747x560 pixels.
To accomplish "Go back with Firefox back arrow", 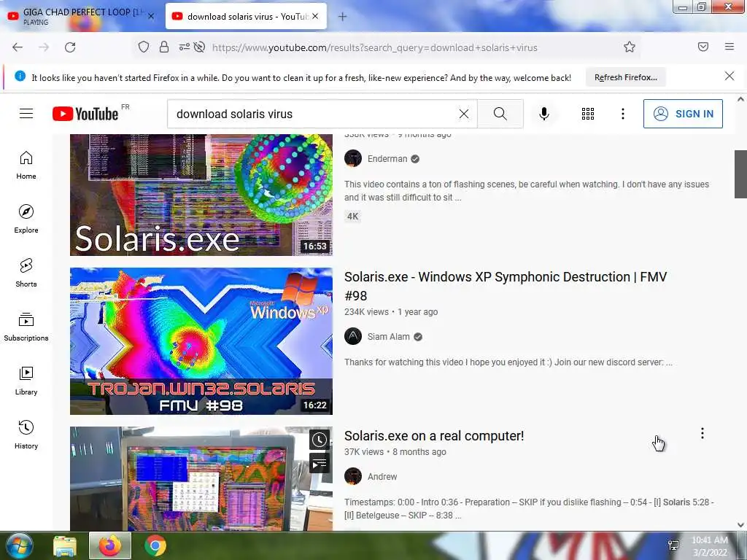I will [x=18, y=47].
